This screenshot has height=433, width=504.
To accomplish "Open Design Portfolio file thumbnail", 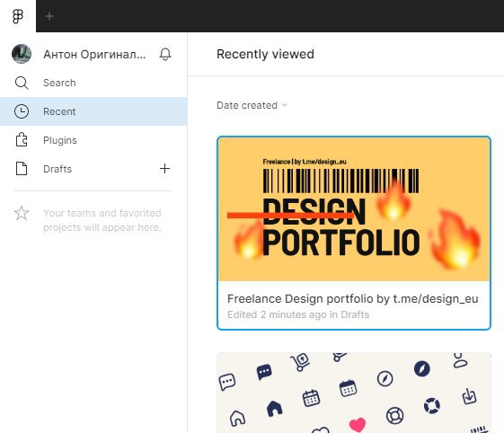I will tap(354, 209).
